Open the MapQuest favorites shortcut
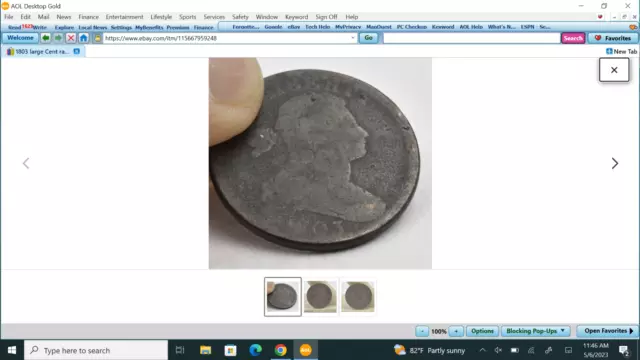The image size is (640, 360). 379,27
